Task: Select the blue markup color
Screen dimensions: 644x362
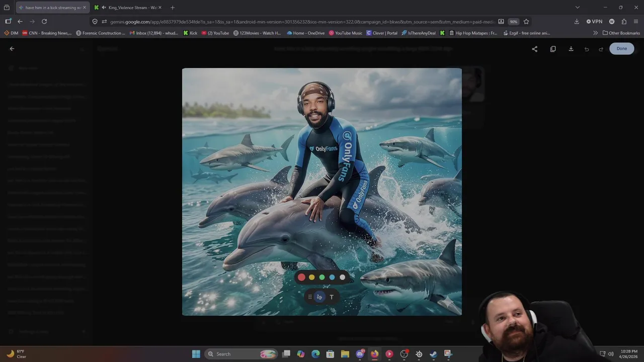Action: [332, 277]
